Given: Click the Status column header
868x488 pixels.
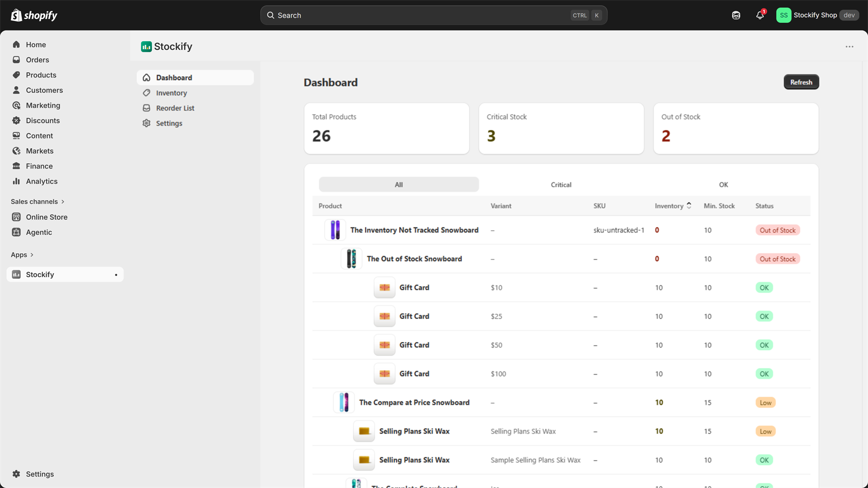Looking at the screenshot, I should point(764,206).
